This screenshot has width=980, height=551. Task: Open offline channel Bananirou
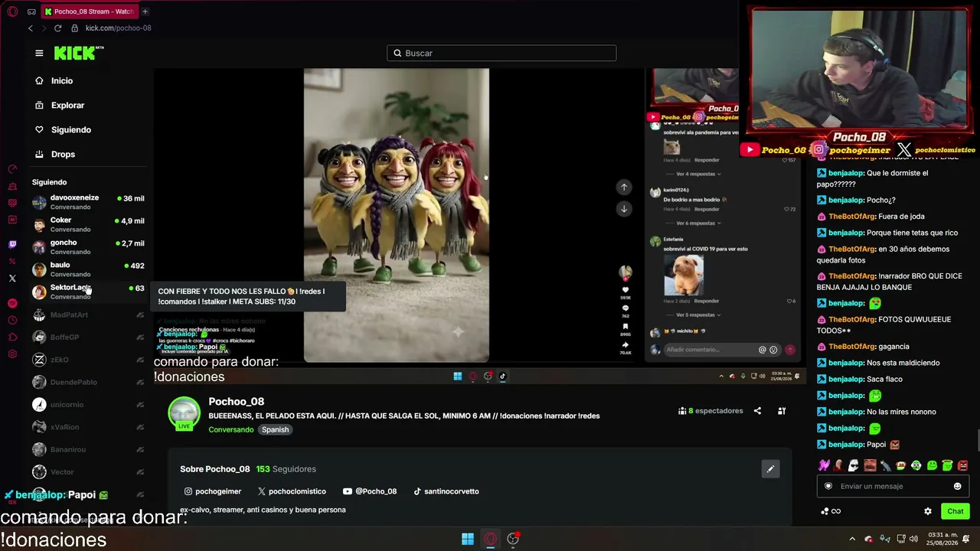(88, 449)
